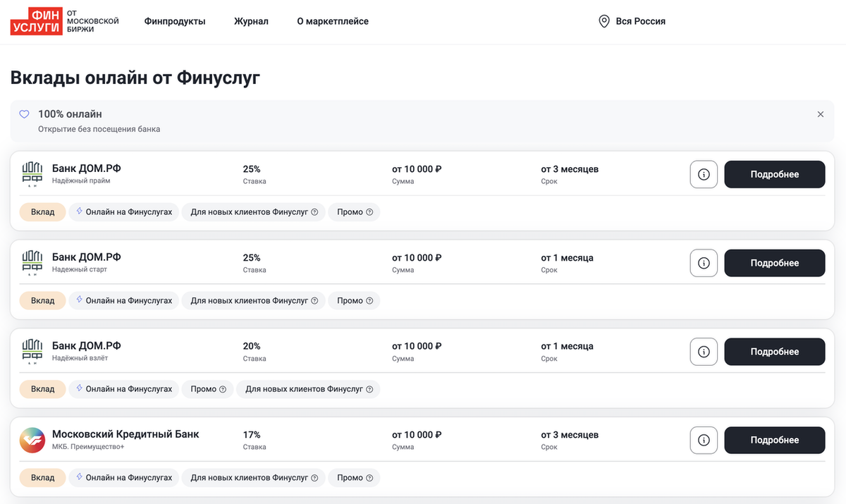Click the Для новых клиентов question mark in Надёжный взлёт card

point(369,389)
